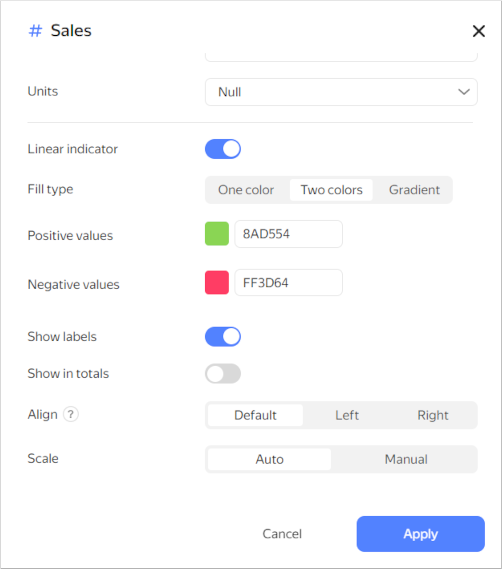Close the Sales settings dialog

479,31
